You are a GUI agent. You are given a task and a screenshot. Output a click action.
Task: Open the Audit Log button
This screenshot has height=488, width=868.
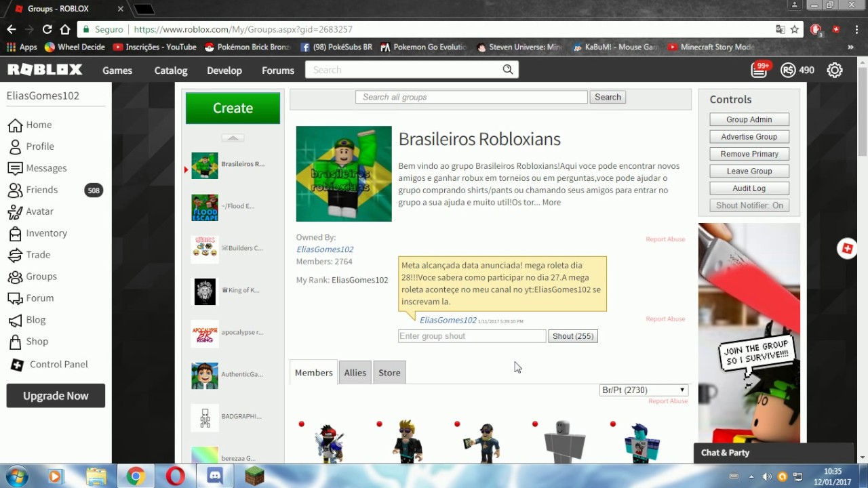pos(749,188)
